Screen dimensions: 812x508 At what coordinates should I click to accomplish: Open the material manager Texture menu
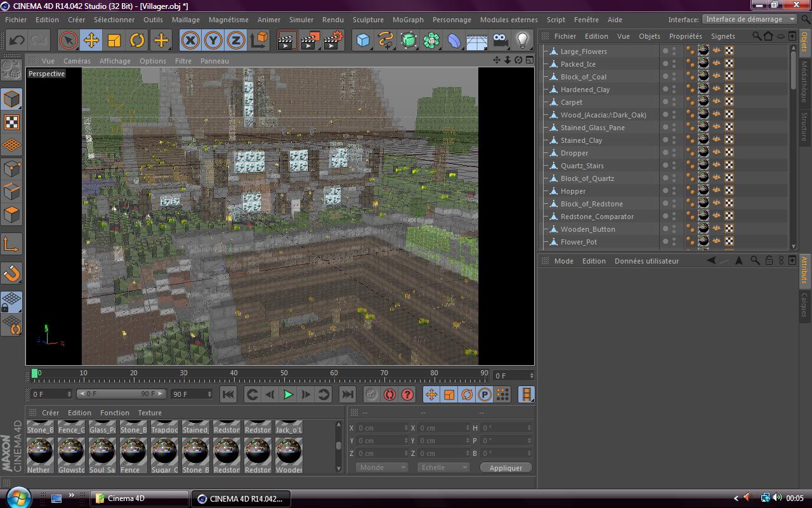pos(150,413)
